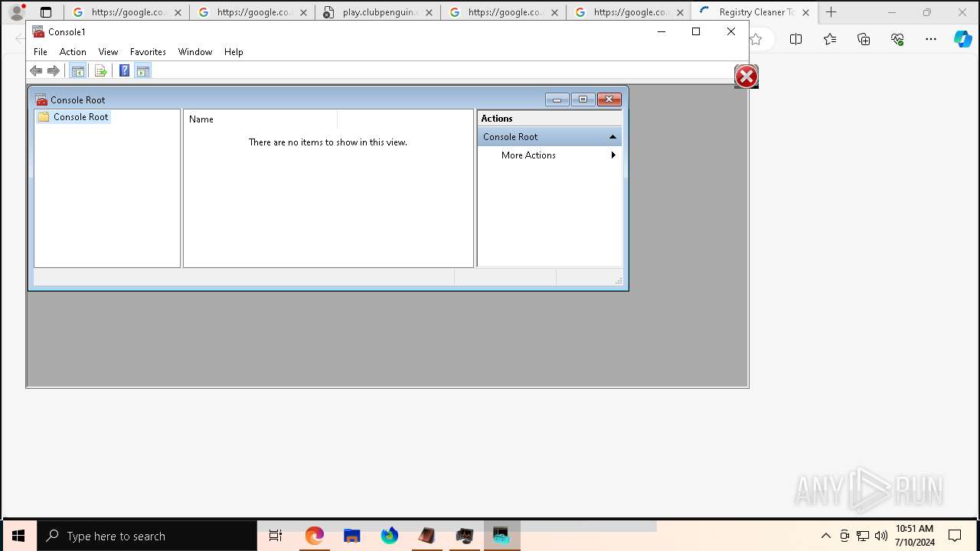This screenshot has width=980, height=551.
Task: Click the Console1 toolbox title icon
Action: coord(38,31)
